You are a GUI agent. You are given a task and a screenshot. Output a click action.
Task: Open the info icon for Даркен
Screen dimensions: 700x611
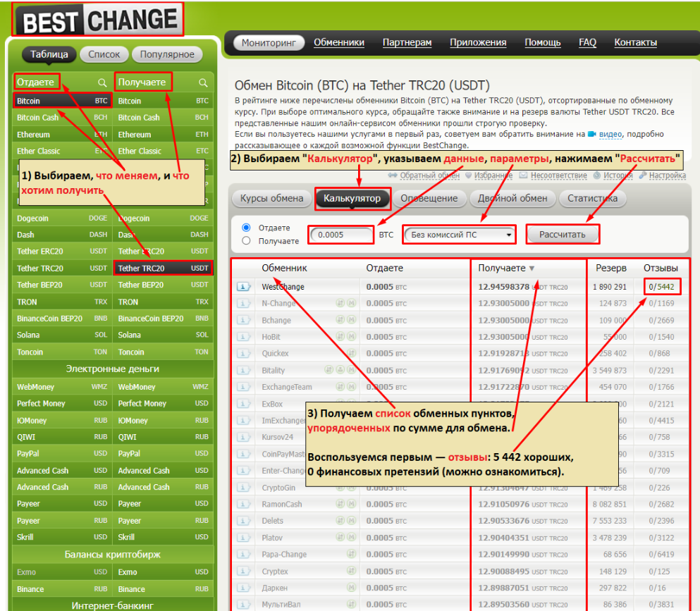[x=243, y=588]
